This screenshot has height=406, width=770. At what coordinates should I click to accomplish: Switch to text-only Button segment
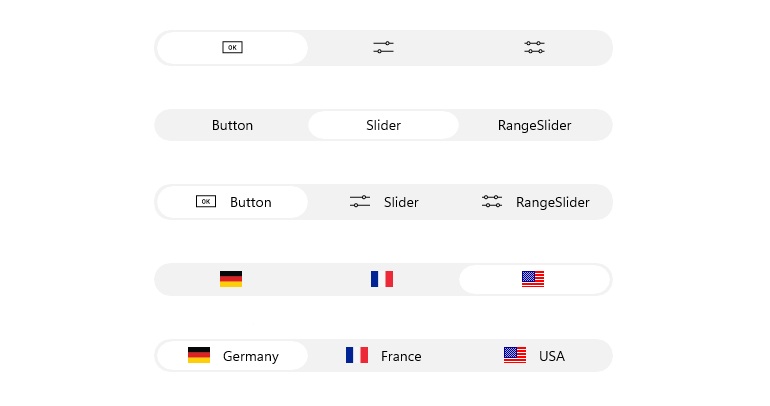click(x=232, y=125)
